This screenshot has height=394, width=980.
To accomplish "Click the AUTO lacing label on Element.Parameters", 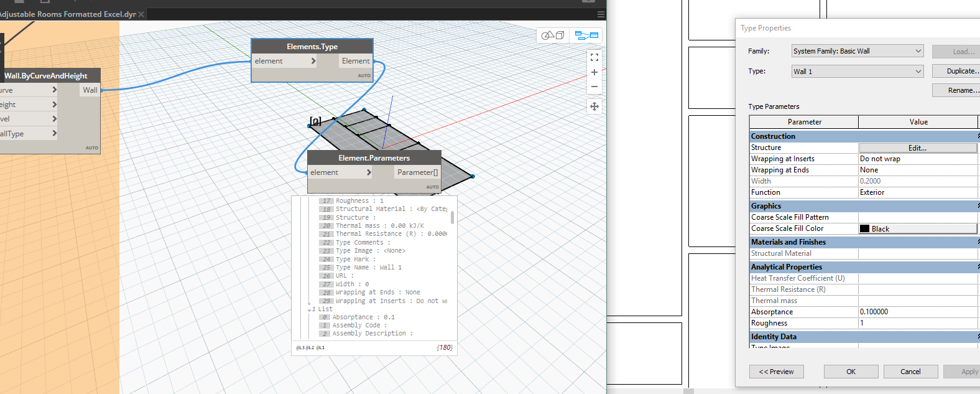I will pyautogui.click(x=433, y=187).
